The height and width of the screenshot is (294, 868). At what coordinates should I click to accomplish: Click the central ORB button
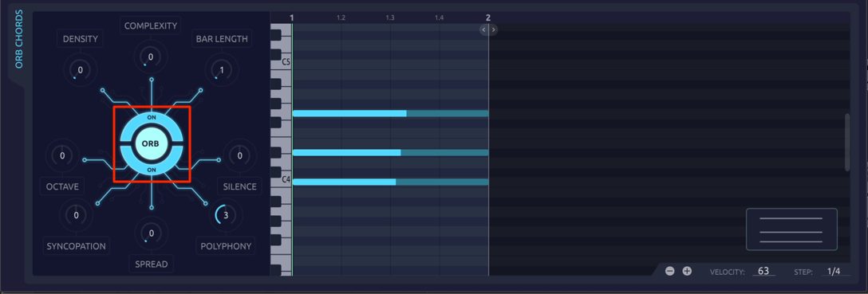tap(151, 144)
